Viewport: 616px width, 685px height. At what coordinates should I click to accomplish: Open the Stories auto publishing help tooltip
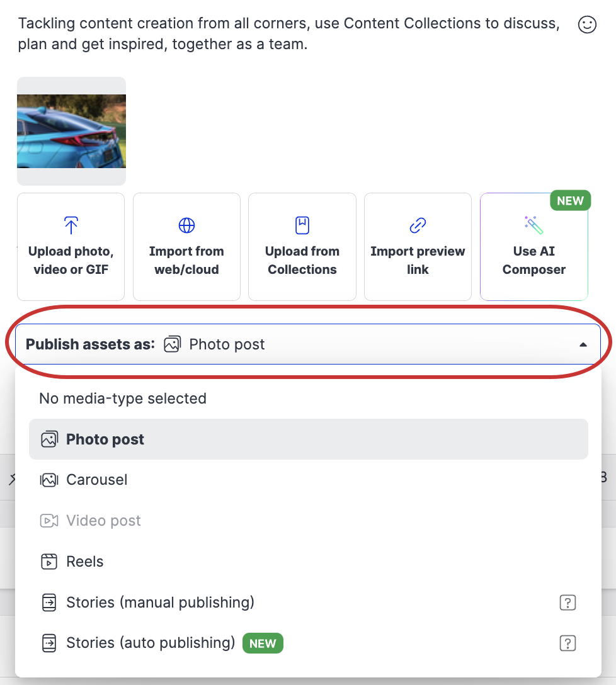point(568,643)
